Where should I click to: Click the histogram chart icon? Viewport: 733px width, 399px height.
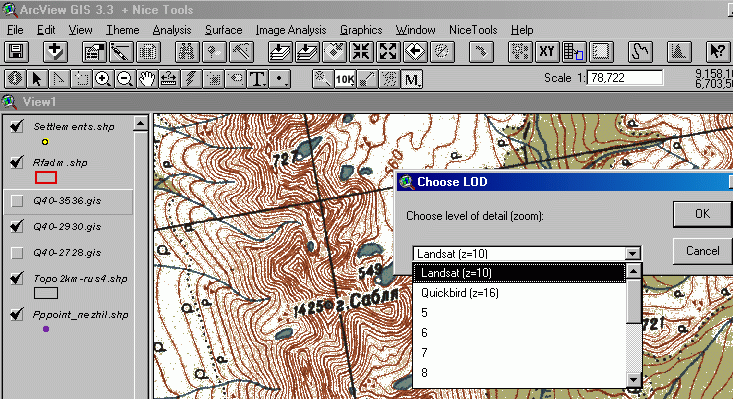[x=679, y=52]
